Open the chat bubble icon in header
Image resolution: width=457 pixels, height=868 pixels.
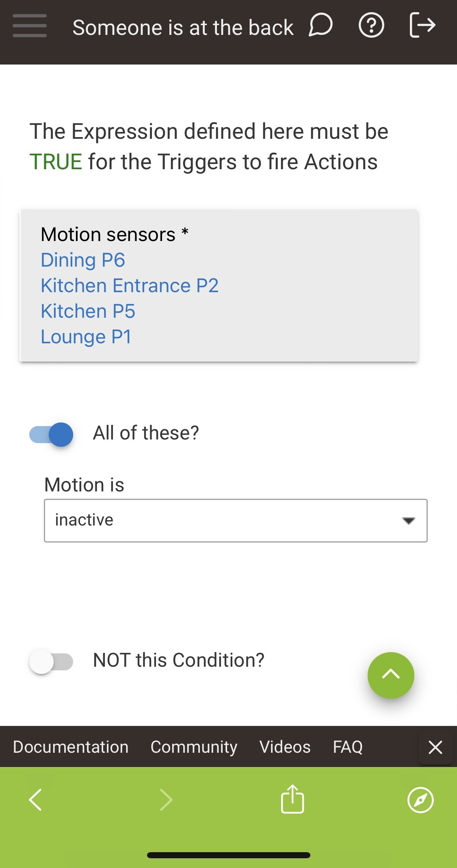(x=321, y=26)
